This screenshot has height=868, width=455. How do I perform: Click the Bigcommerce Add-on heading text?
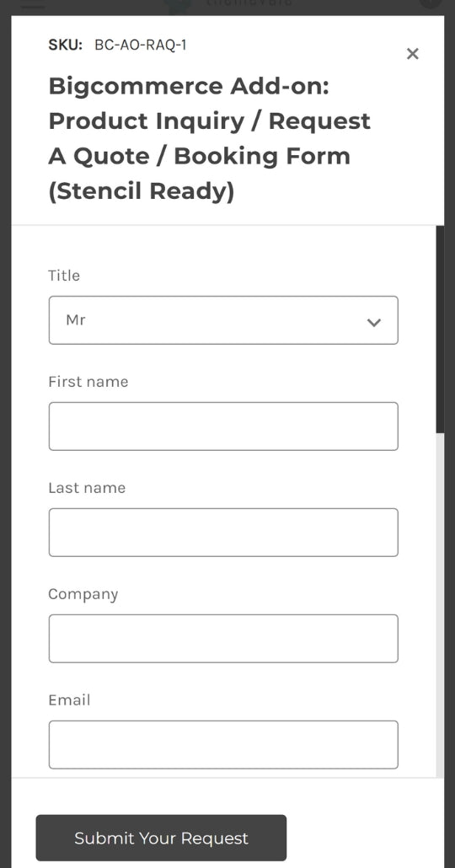point(210,138)
